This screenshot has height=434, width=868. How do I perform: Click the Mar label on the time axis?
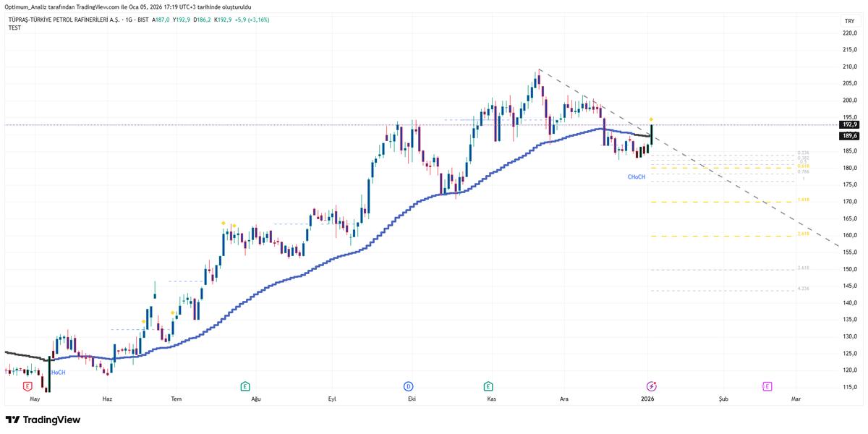[x=796, y=399]
